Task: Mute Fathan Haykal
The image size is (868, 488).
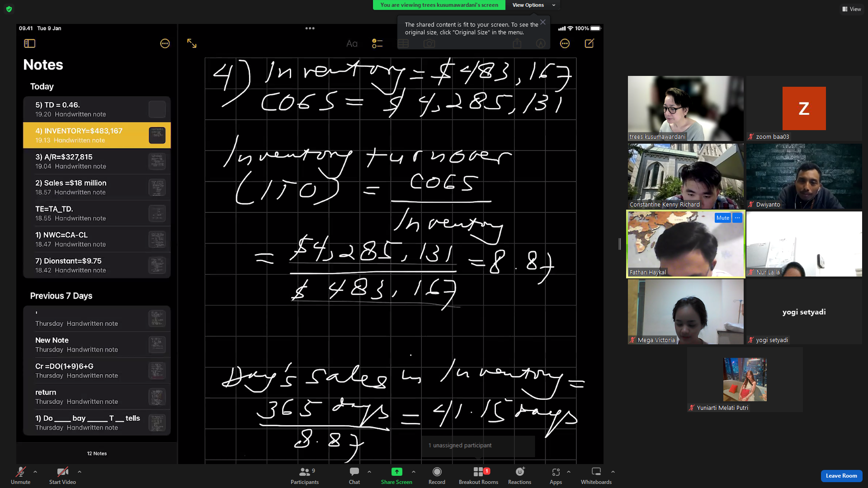Action: (723, 218)
